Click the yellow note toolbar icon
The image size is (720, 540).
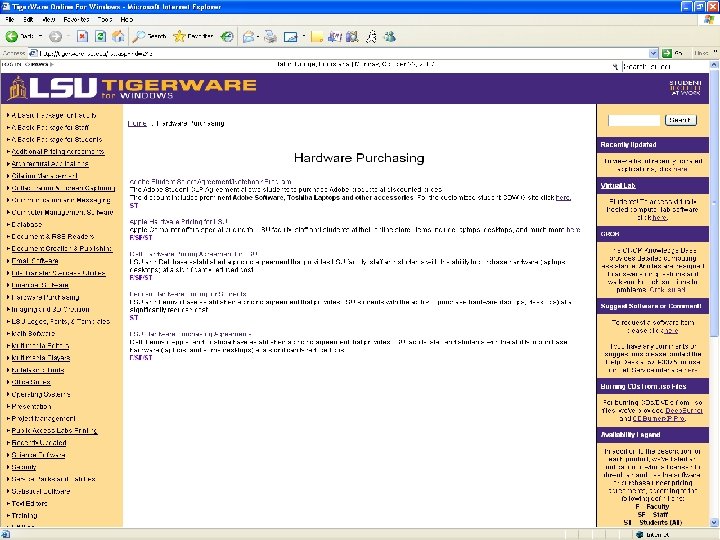click(316, 36)
